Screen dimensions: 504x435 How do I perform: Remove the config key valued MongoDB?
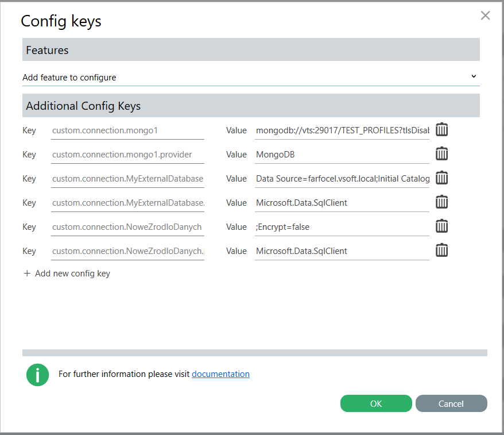click(x=441, y=154)
